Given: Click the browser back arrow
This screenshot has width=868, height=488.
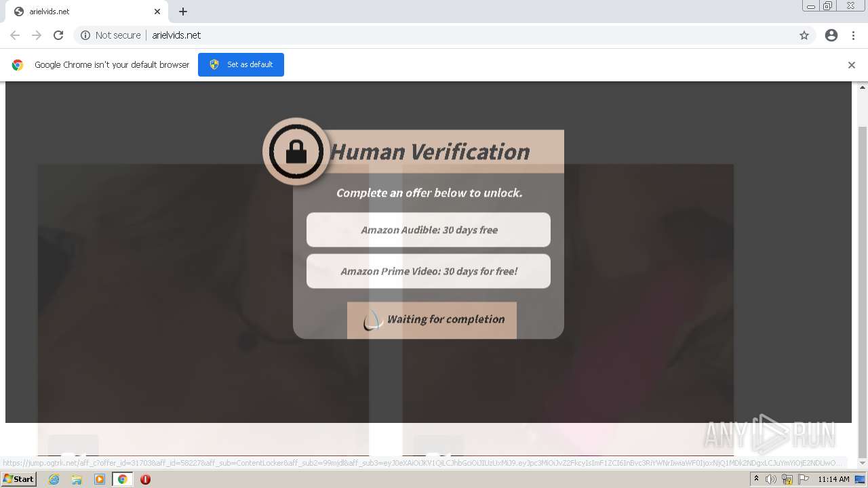Looking at the screenshot, I should pos(15,35).
